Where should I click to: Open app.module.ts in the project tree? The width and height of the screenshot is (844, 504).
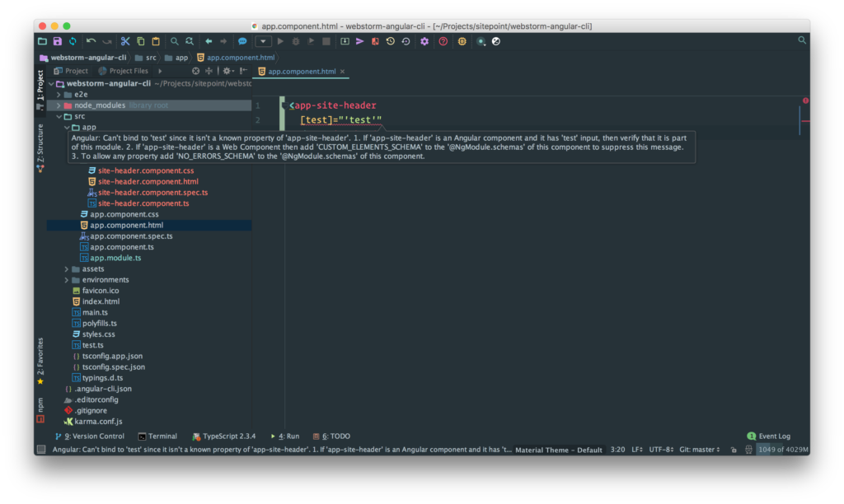(115, 258)
